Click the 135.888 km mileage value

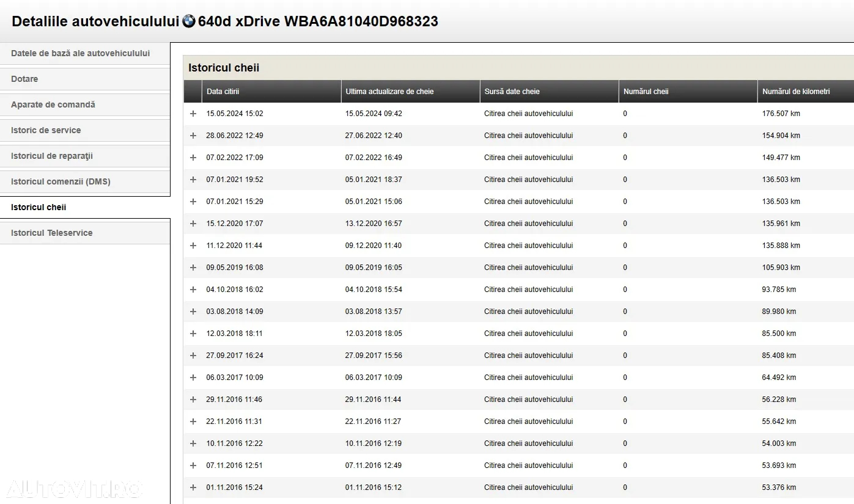click(x=781, y=246)
